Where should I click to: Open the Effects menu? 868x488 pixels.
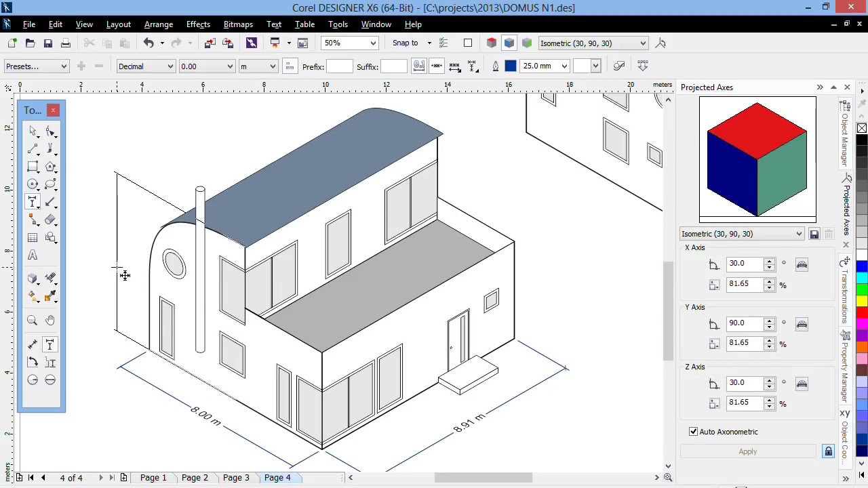click(x=198, y=24)
